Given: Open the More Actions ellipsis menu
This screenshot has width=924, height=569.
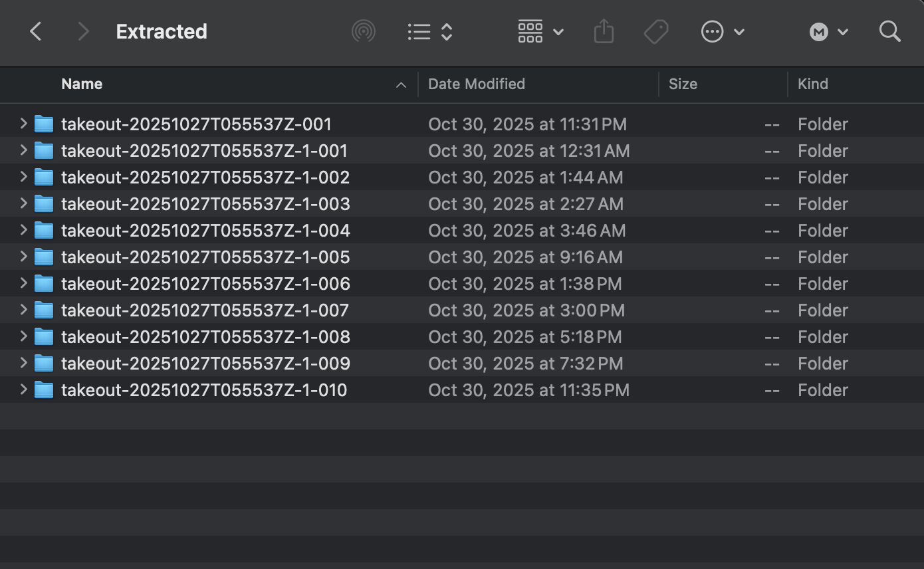Looking at the screenshot, I should coord(722,31).
